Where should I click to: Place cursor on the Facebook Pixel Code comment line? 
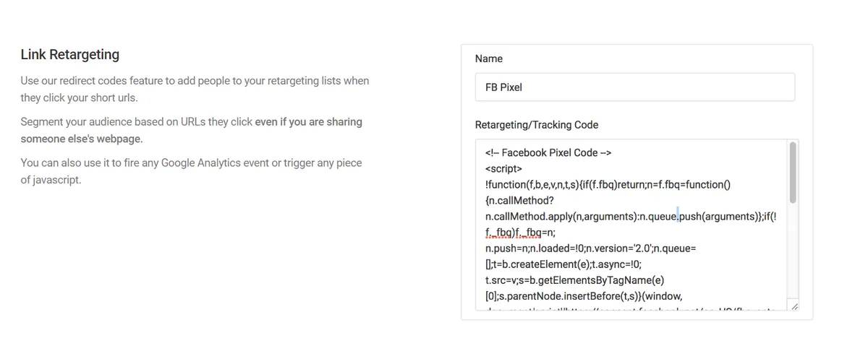[549, 152]
